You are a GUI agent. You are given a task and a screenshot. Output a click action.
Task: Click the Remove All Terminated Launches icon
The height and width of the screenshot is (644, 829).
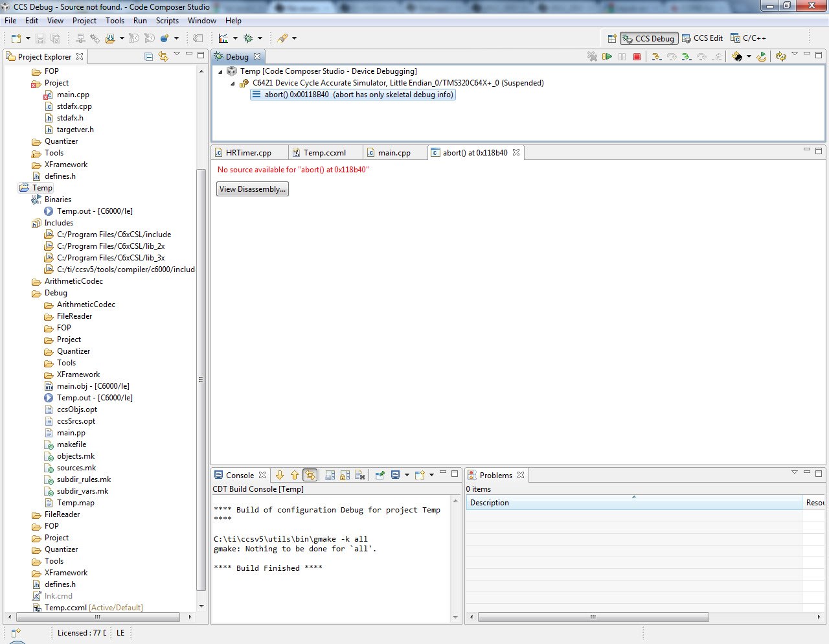[x=592, y=57]
